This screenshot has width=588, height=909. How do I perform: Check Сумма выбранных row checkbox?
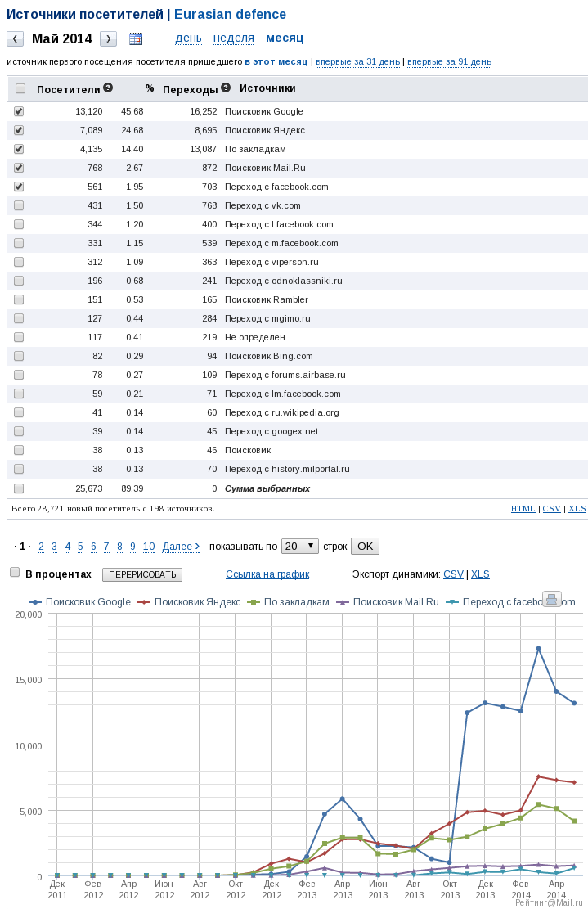[x=19, y=488]
